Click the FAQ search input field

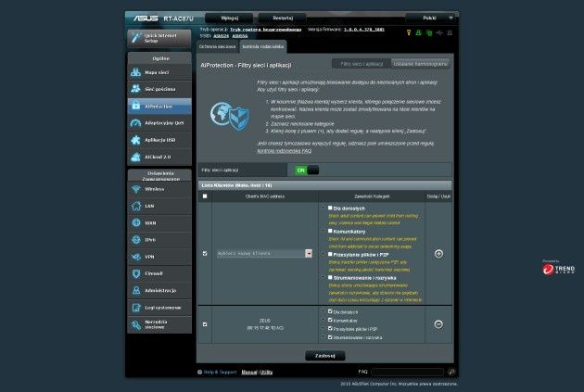(x=408, y=372)
